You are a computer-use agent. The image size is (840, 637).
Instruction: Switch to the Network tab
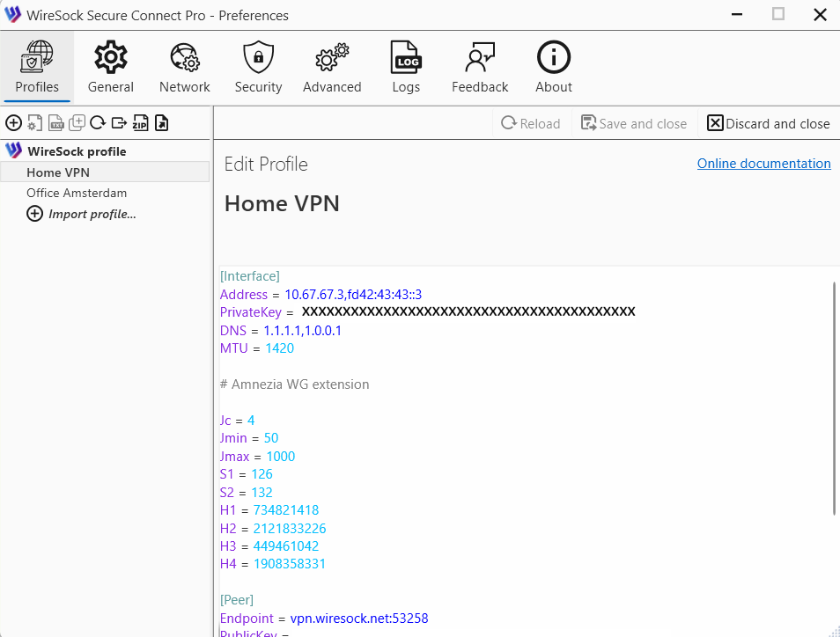tap(185, 68)
